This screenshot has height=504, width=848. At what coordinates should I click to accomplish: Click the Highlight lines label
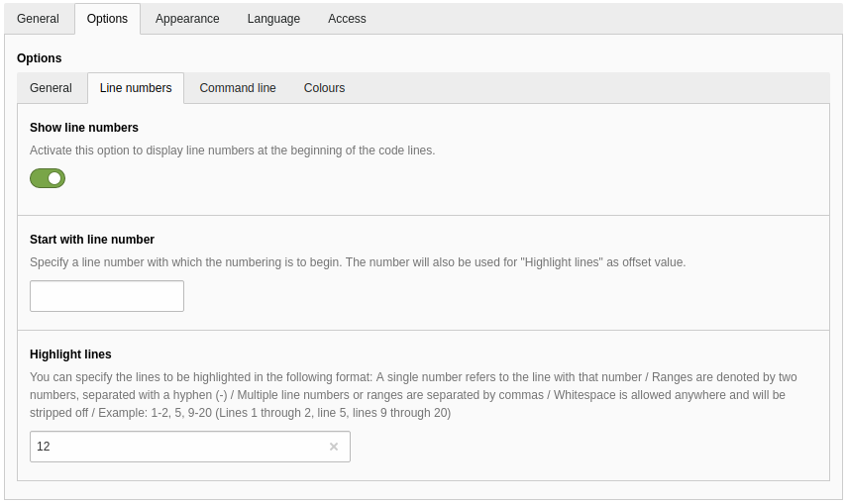click(70, 354)
